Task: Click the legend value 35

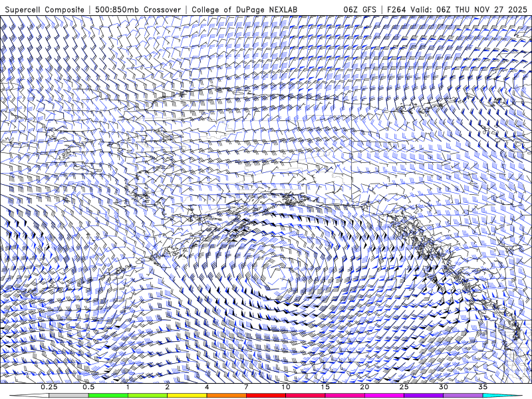Action: coord(483,387)
